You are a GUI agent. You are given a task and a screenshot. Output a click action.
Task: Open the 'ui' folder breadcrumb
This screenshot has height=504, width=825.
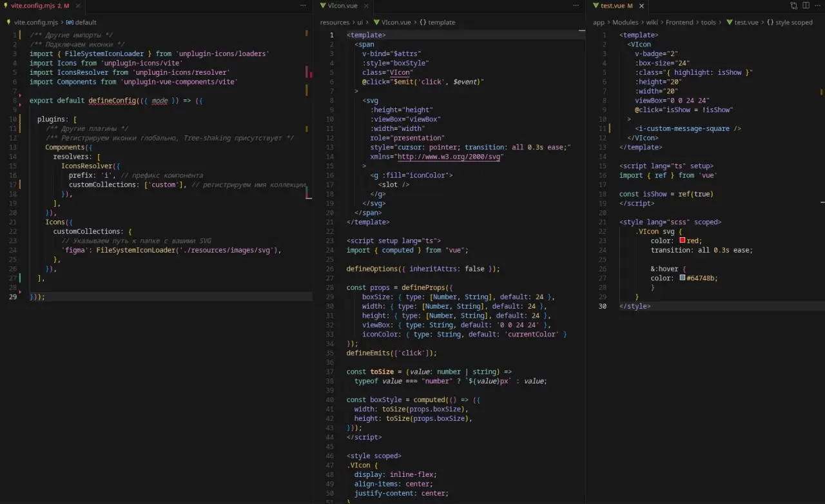point(360,22)
